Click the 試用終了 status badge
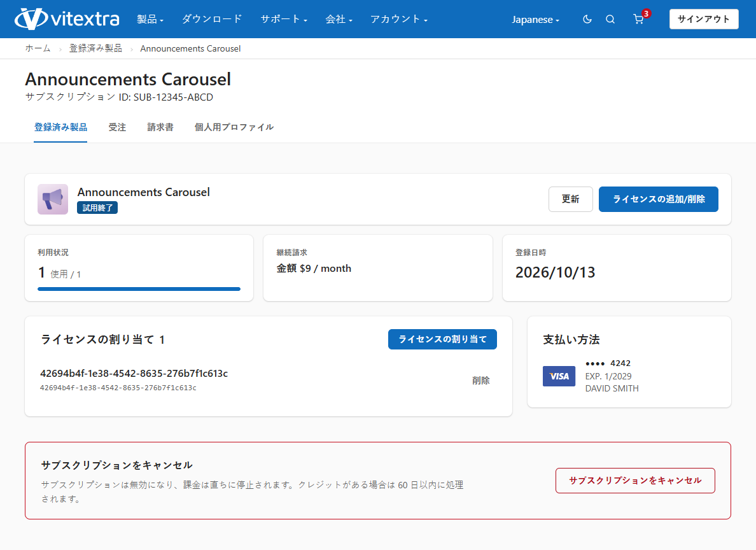This screenshot has height=550, width=756. (x=97, y=208)
